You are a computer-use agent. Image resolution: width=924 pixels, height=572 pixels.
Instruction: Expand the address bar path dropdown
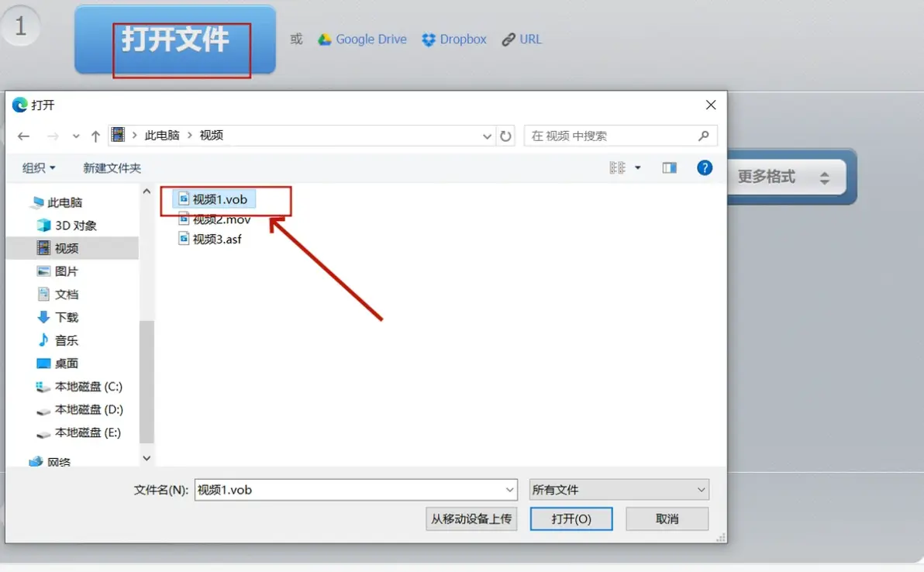487,136
